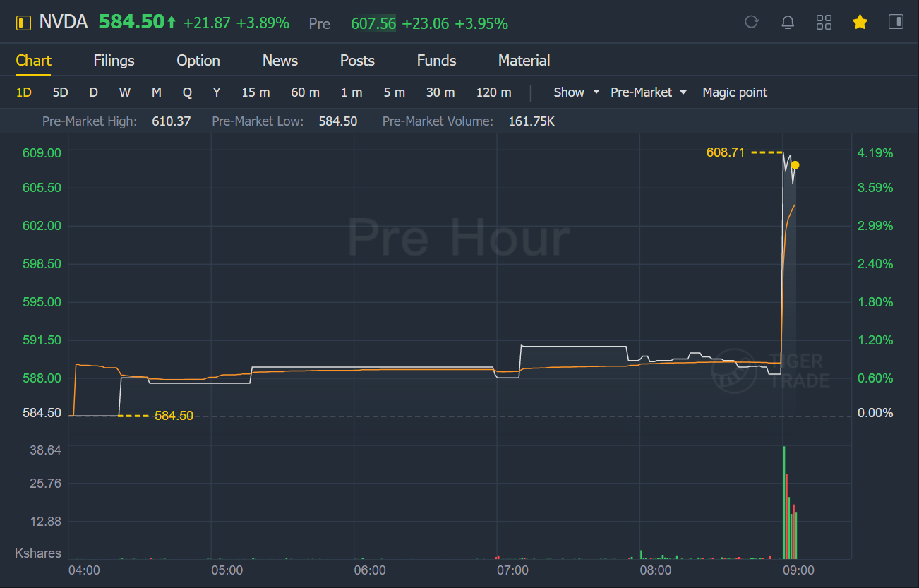The image size is (919, 588).
Task: Open the Pre-Market session dropdown
Action: [x=649, y=92]
